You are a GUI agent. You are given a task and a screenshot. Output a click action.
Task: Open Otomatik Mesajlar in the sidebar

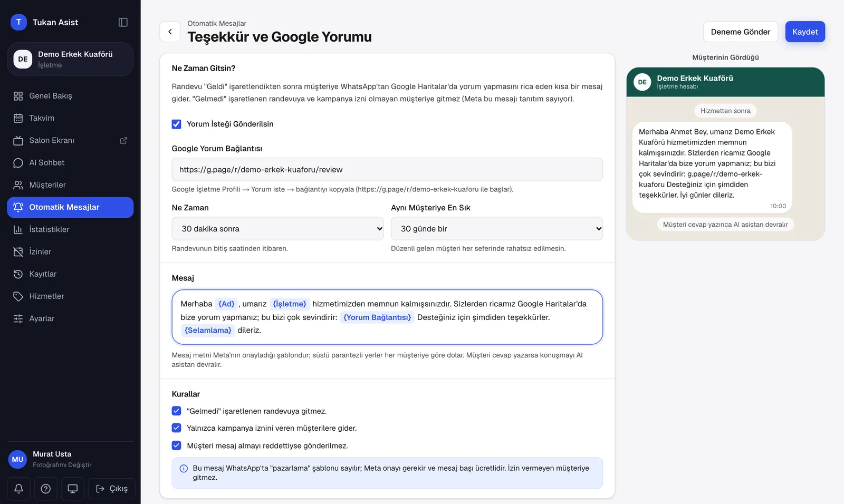pos(70,207)
